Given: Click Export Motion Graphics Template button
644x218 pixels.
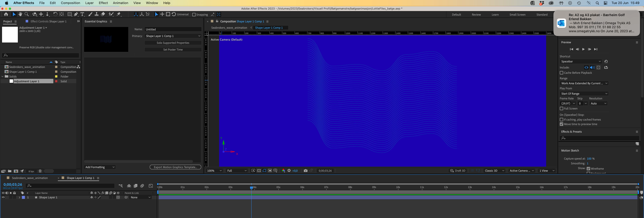Looking at the screenshot, I should [x=175, y=167].
